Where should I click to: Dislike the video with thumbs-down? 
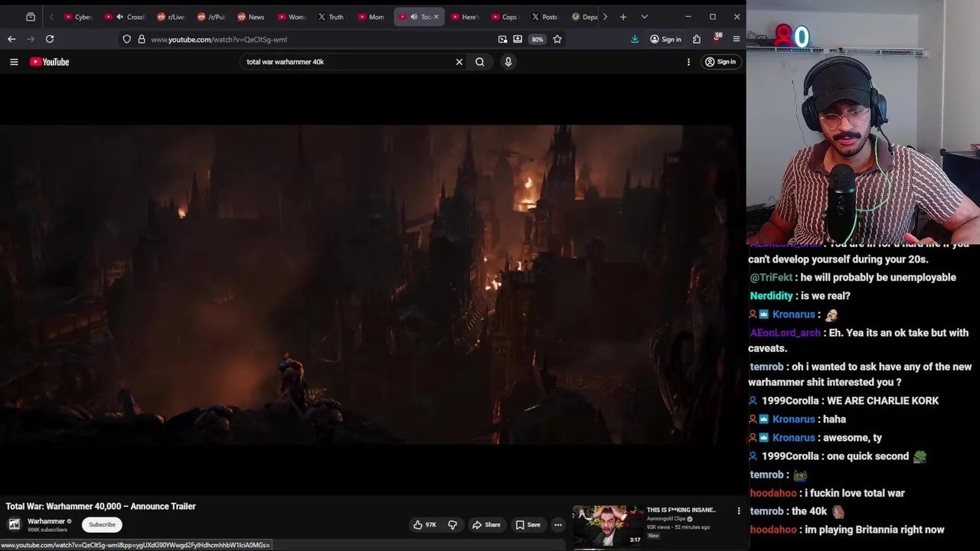click(x=452, y=525)
